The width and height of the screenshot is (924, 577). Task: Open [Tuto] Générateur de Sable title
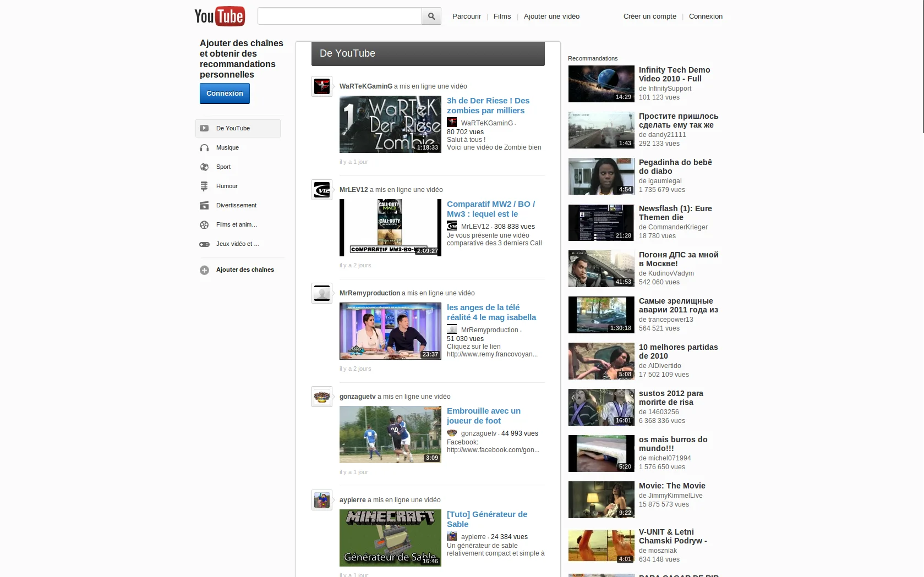point(487,519)
